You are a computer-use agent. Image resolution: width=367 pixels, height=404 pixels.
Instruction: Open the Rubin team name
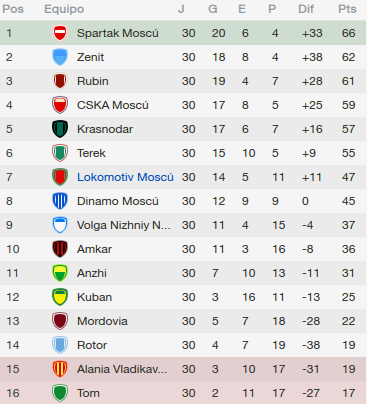(93, 81)
